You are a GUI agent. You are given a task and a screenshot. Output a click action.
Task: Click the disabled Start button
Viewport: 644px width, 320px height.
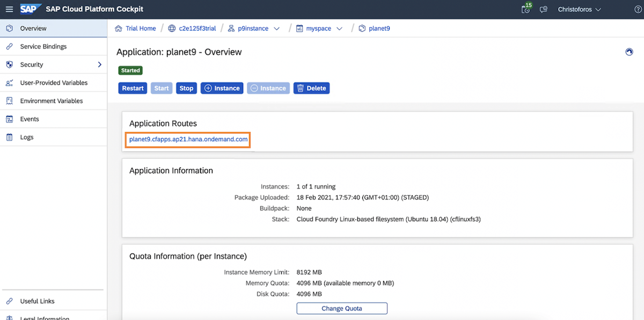coord(162,88)
